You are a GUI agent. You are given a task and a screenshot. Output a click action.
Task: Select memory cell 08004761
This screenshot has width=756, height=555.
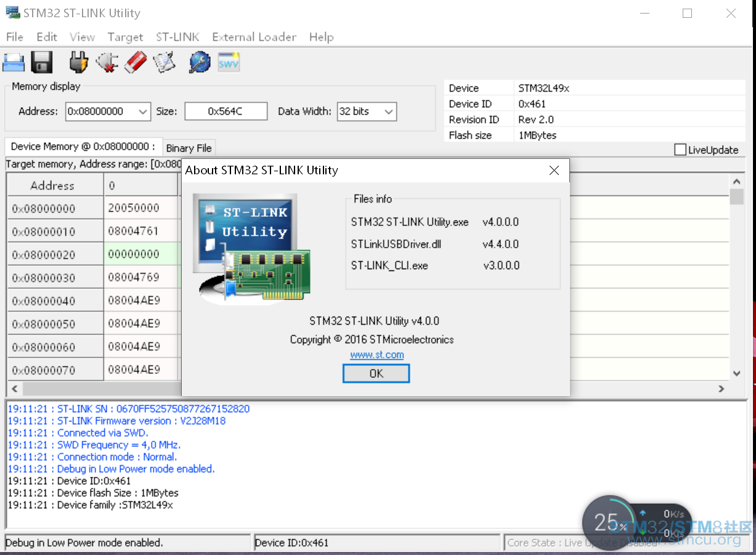coord(141,231)
